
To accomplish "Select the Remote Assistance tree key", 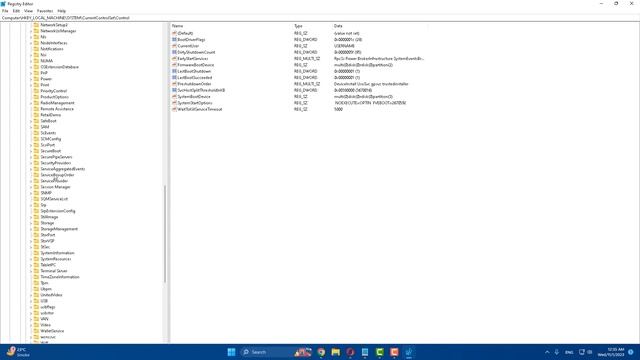I will [x=57, y=109].
